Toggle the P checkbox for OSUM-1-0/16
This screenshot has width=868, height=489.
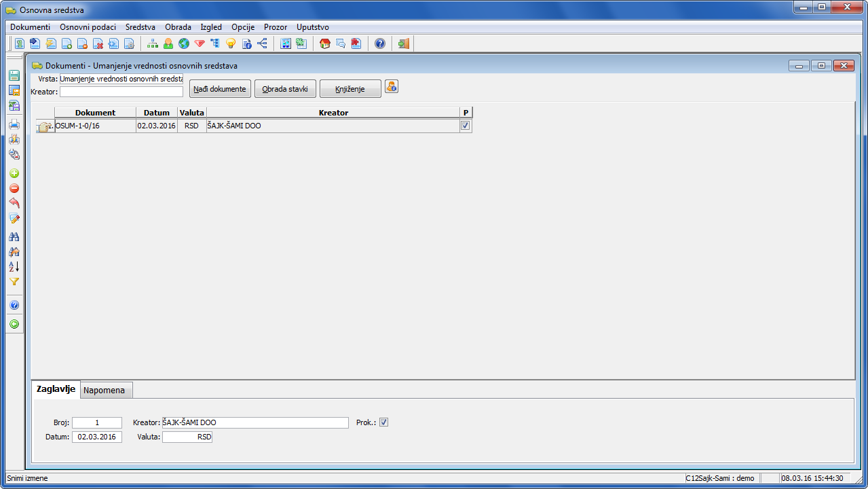click(x=465, y=126)
